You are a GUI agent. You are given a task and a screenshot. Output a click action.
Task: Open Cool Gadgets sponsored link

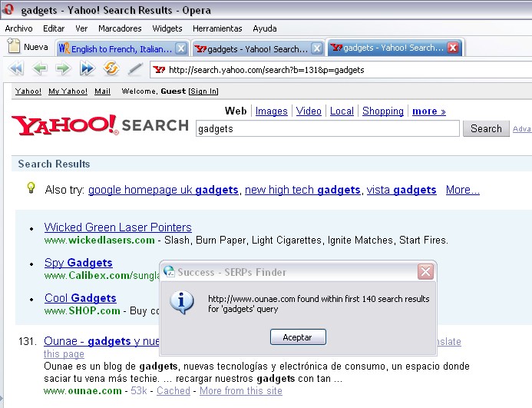(x=81, y=297)
